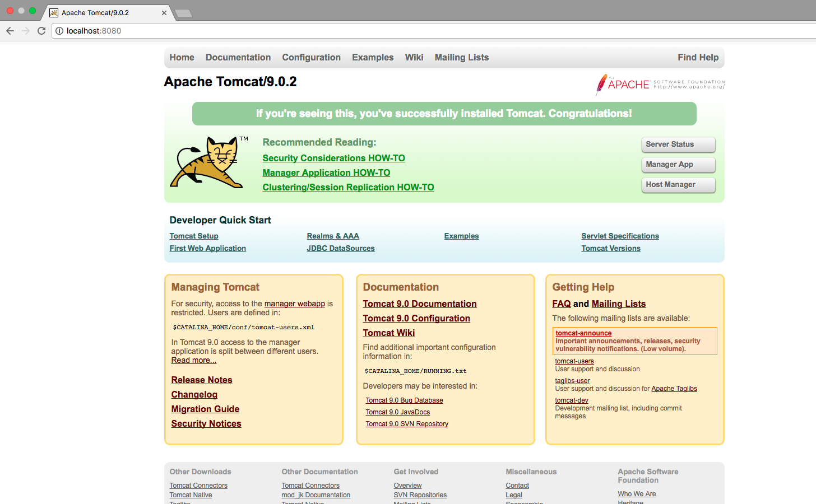Click the Tomcat cat logo image

209,162
